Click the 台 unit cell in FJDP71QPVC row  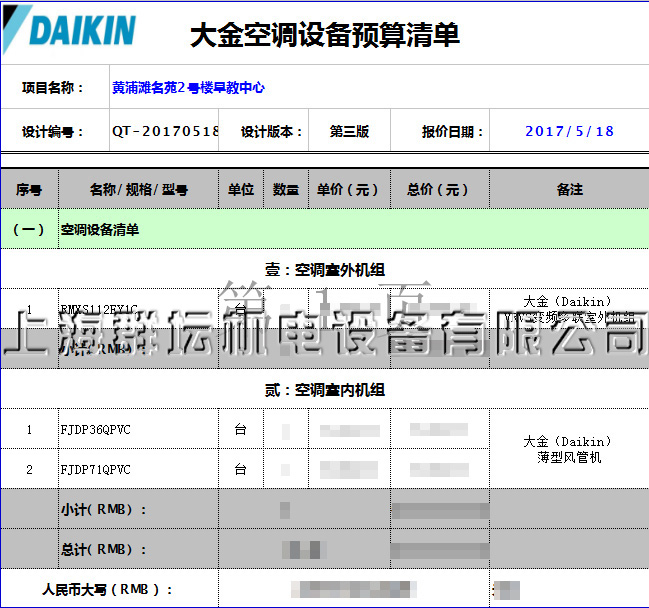pyautogui.click(x=241, y=469)
